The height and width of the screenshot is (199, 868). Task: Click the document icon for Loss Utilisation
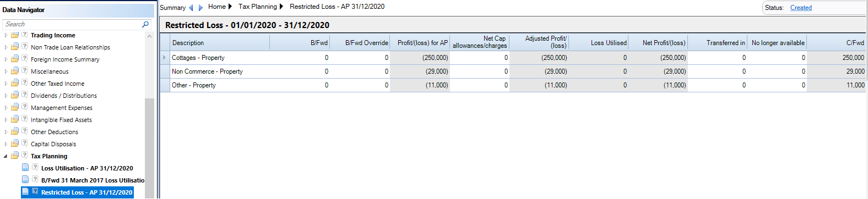[25, 168]
